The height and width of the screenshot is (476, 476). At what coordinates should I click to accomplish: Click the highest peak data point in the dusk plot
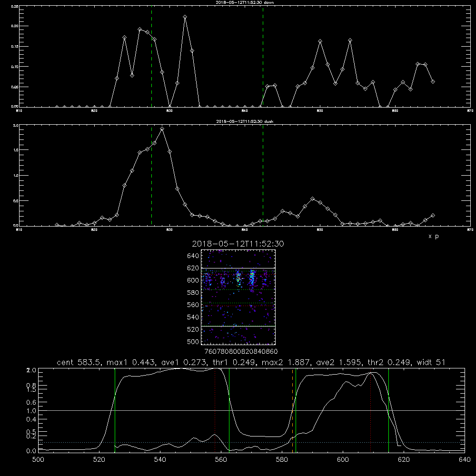point(162,129)
